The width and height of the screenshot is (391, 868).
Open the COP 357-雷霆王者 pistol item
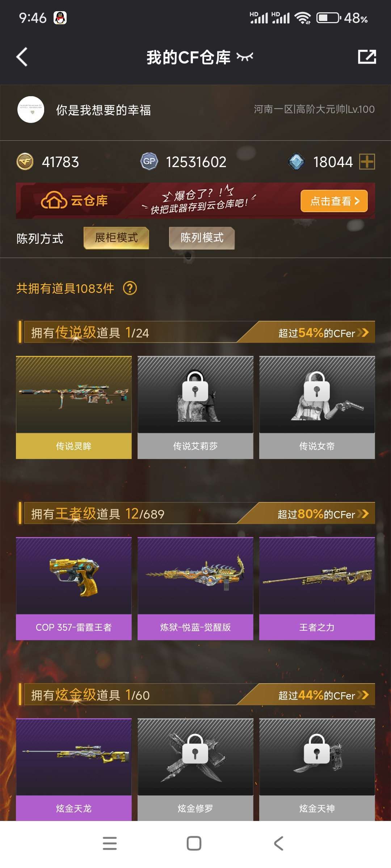pyautogui.click(x=74, y=589)
